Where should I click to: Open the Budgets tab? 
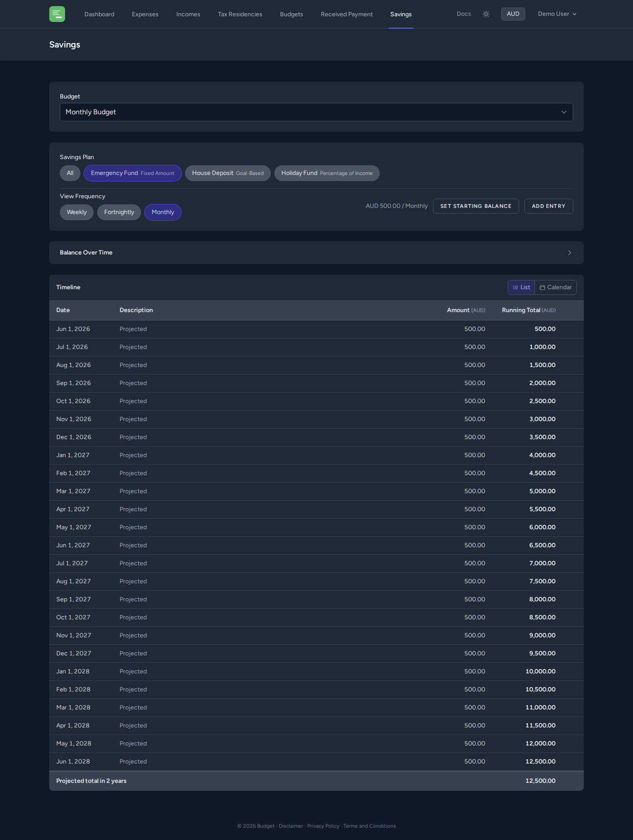tap(291, 14)
